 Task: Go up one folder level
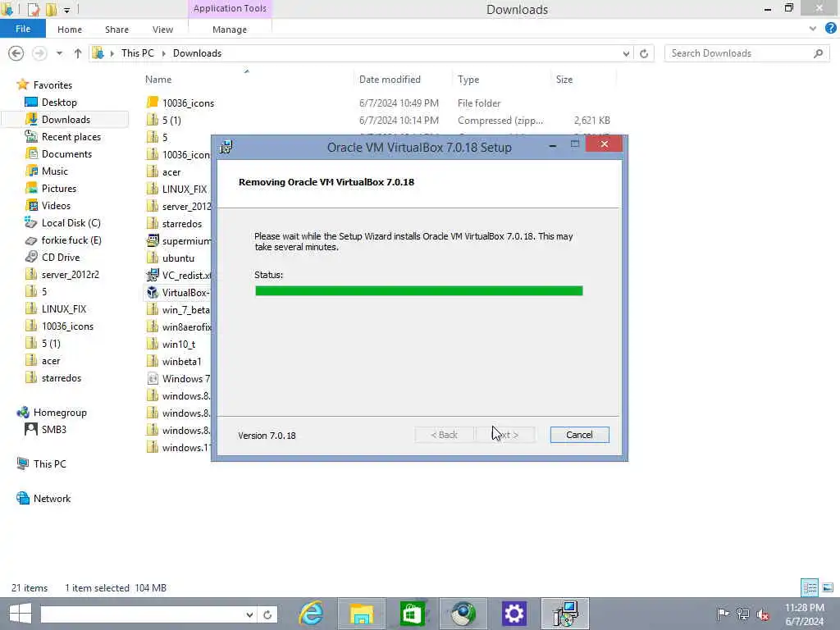coord(78,53)
